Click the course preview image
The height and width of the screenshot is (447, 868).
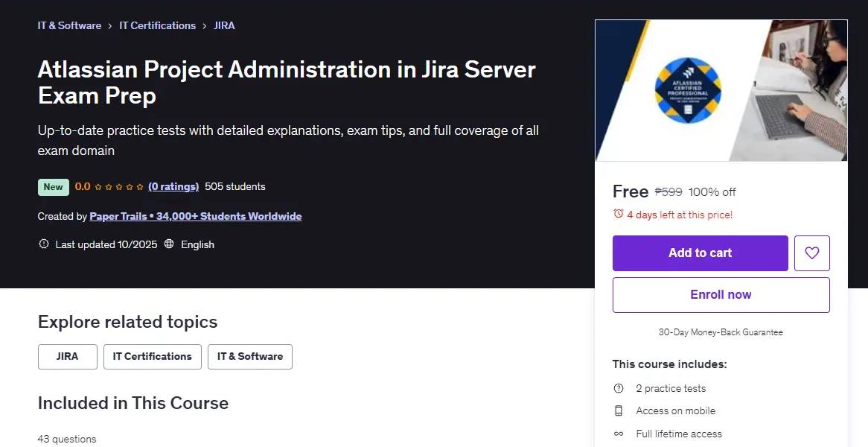click(x=721, y=90)
